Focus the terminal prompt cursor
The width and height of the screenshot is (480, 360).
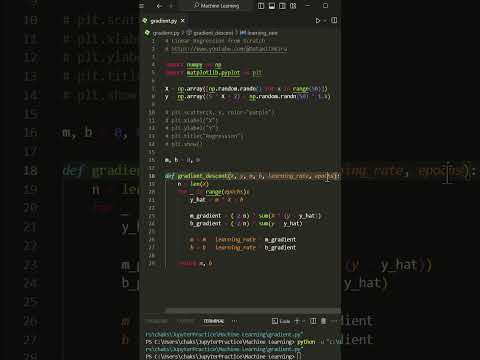(299, 356)
